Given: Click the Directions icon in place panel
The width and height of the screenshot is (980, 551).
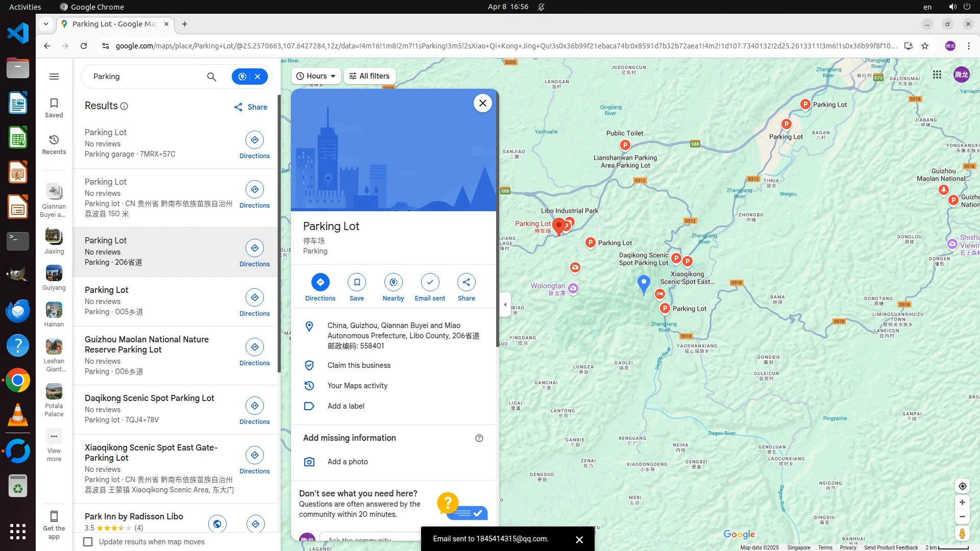Looking at the screenshot, I should pyautogui.click(x=320, y=282).
